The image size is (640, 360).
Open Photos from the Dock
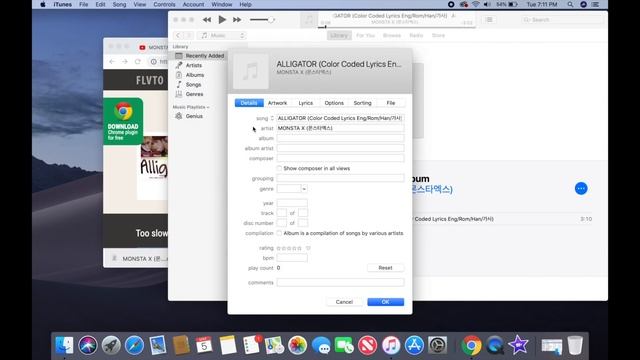click(298, 345)
